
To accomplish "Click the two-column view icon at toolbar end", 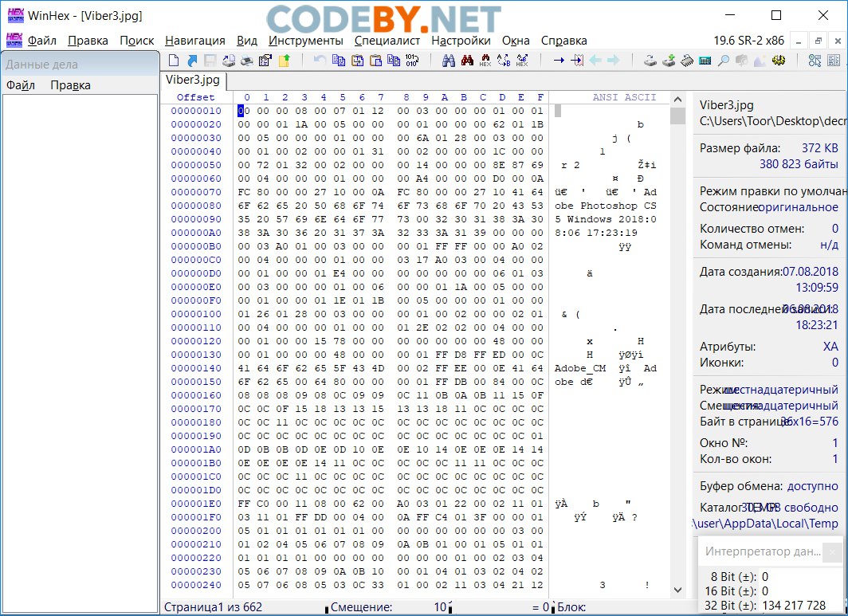I will coord(834,60).
